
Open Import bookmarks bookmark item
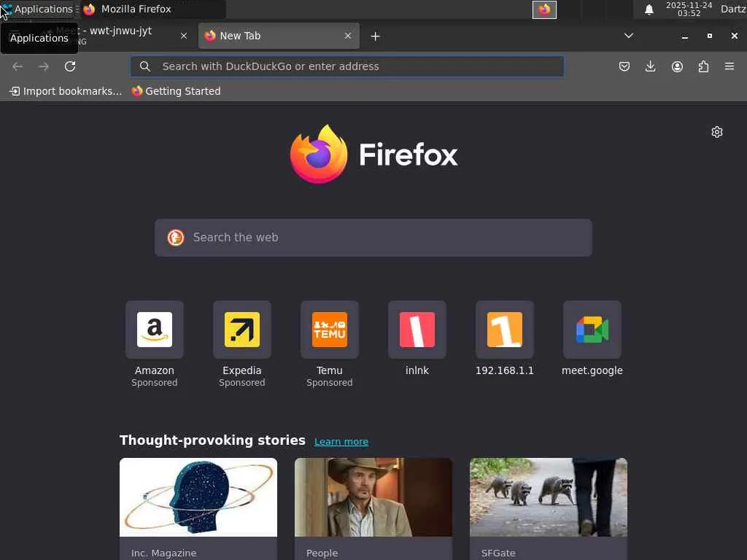(66, 91)
